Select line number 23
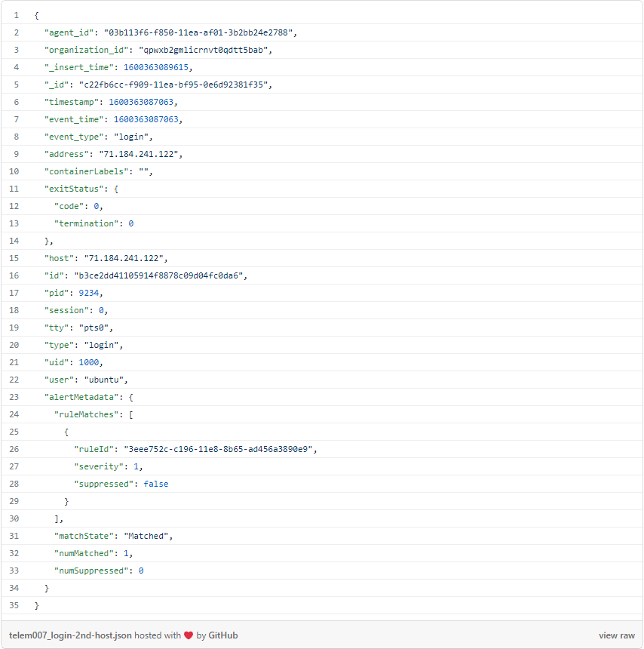 (14, 398)
